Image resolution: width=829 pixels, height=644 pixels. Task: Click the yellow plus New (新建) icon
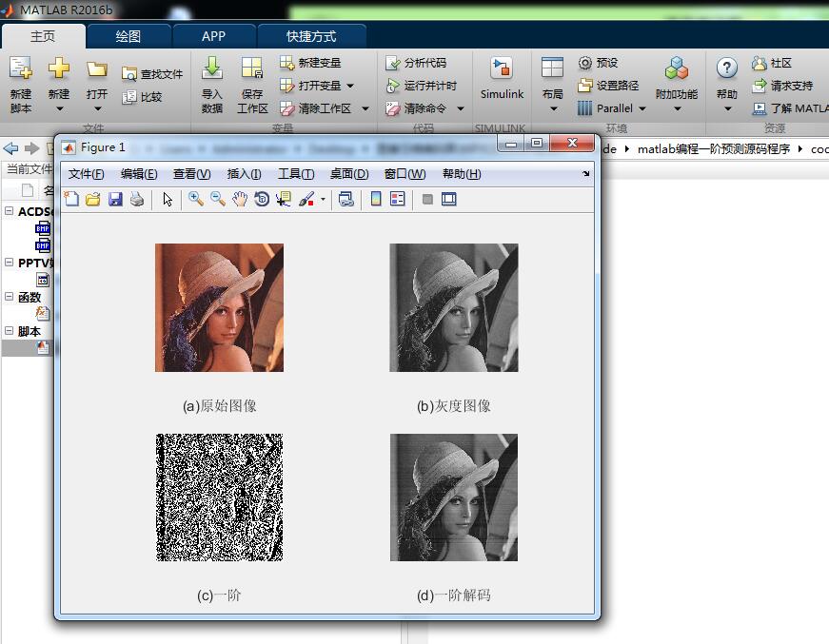pos(59,68)
